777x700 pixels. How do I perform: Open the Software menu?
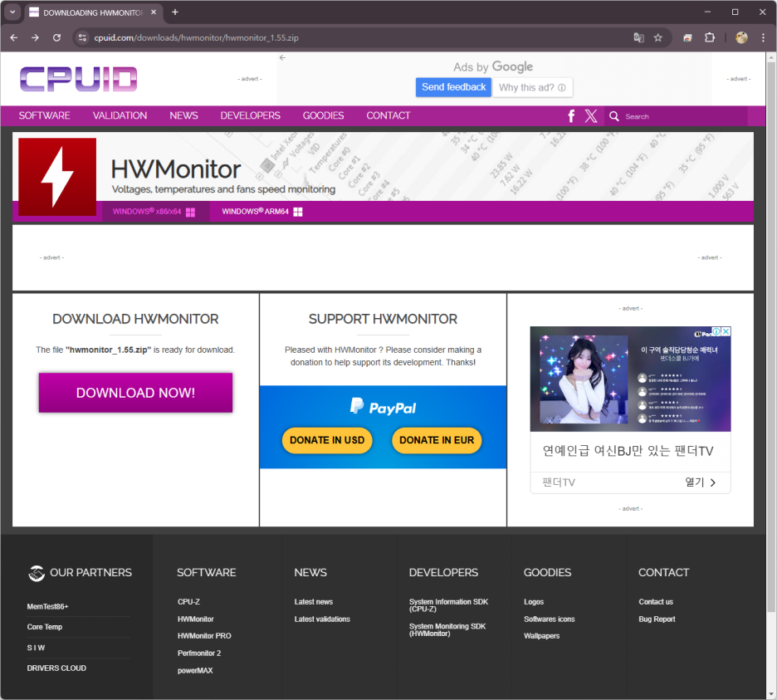coord(44,115)
